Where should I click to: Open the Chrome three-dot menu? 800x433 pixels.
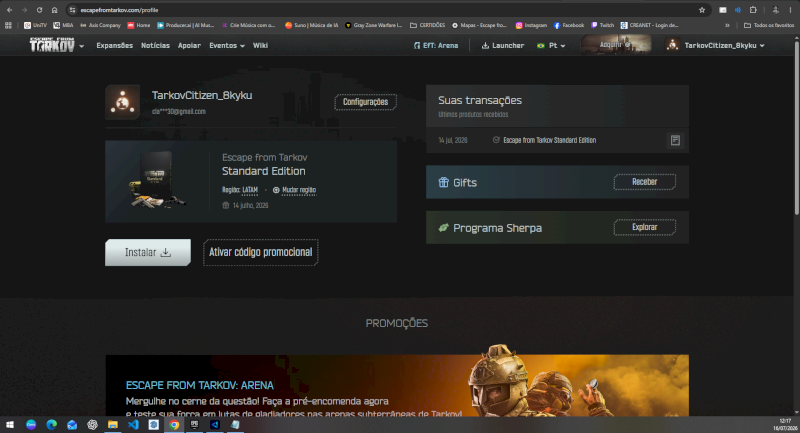790,10
